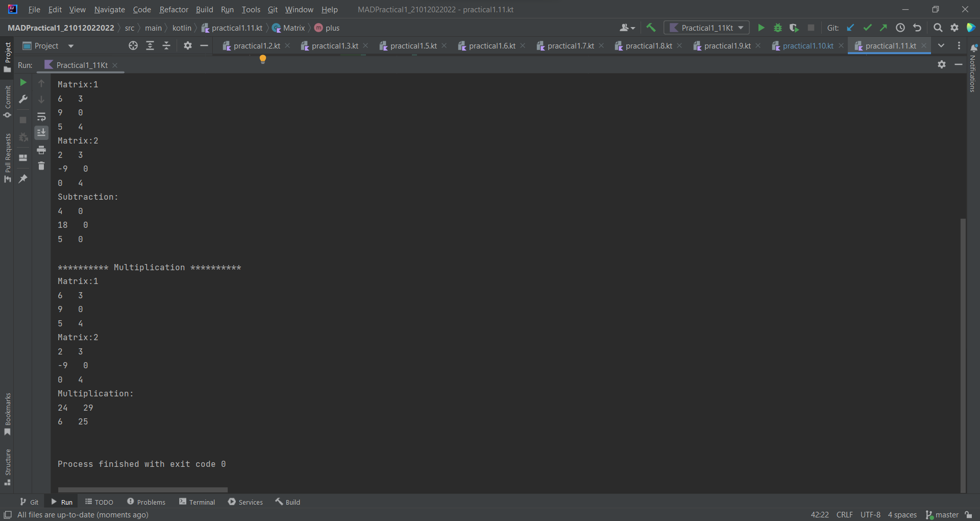This screenshot has width=980, height=521.
Task: Run with coverage icon in toolbar
Action: 794,28
